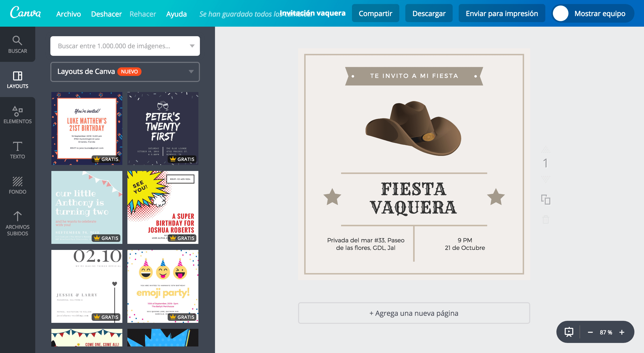Select cowboy hat image on canvas

[x=413, y=128]
